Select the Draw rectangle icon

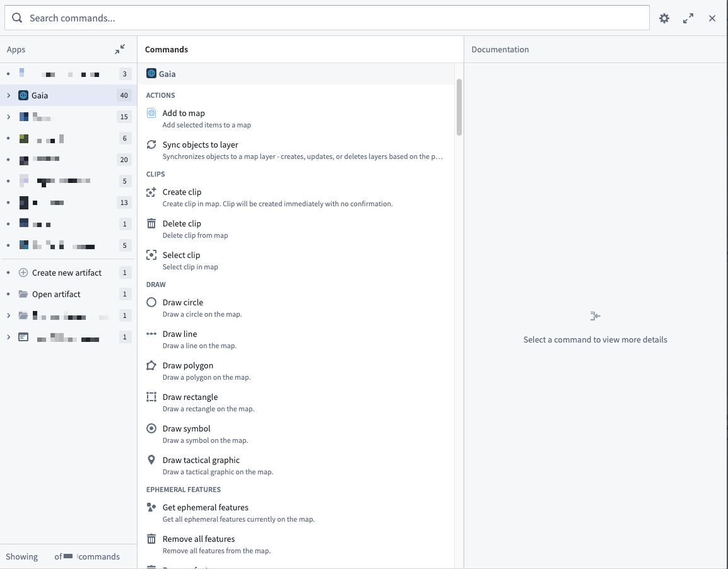click(x=151, y=396)
